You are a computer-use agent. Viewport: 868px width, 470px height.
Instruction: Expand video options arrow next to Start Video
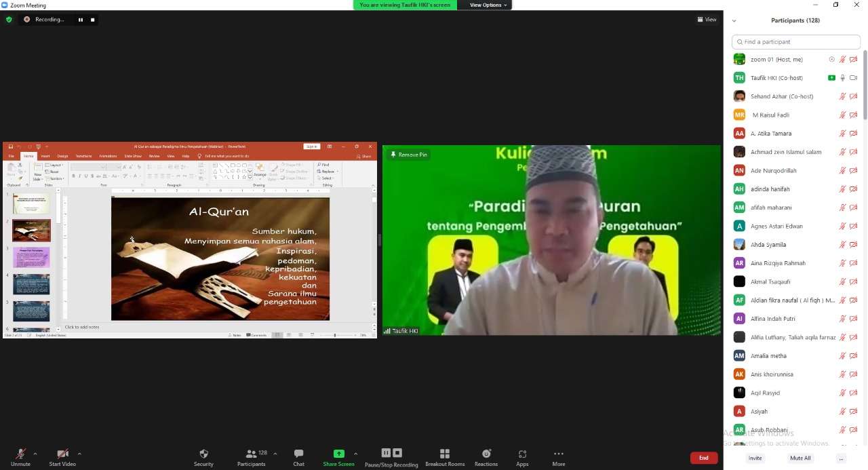pos(79,454)
